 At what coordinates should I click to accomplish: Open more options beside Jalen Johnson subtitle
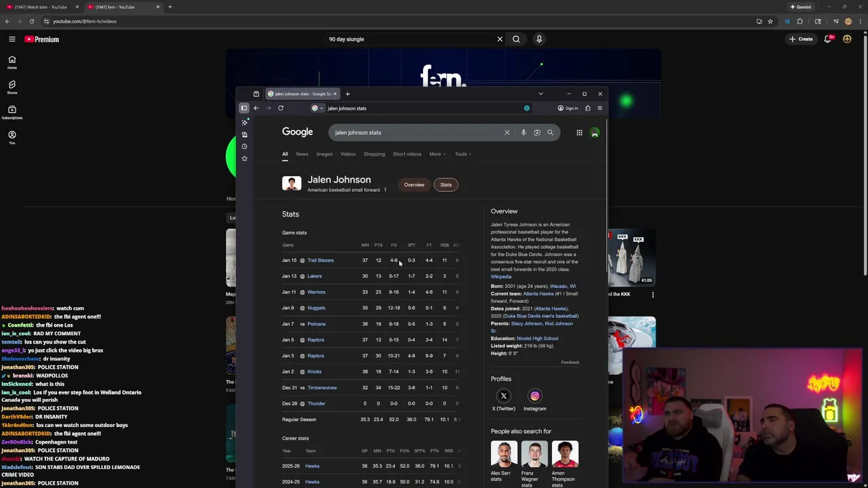point(385,190)
